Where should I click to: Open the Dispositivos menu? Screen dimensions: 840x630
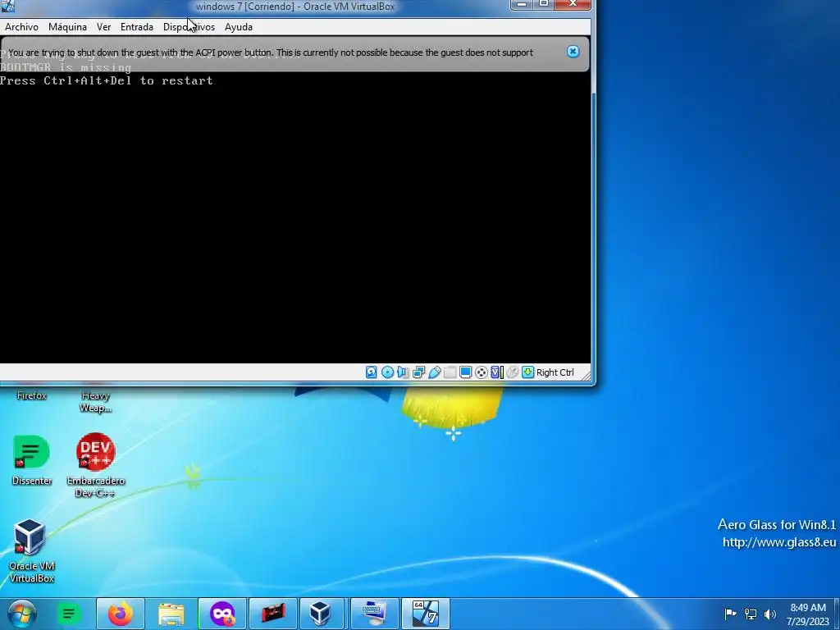click(189, 27)
